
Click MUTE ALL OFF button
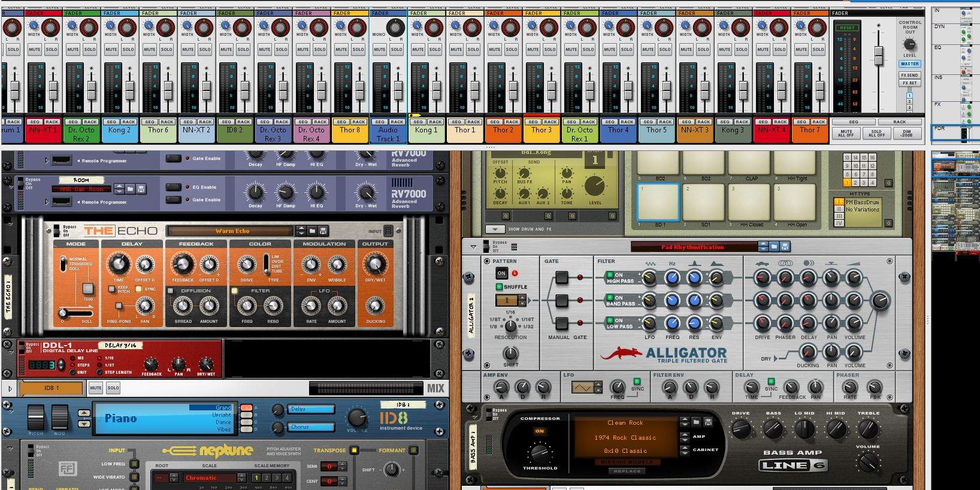click(846, 133)
